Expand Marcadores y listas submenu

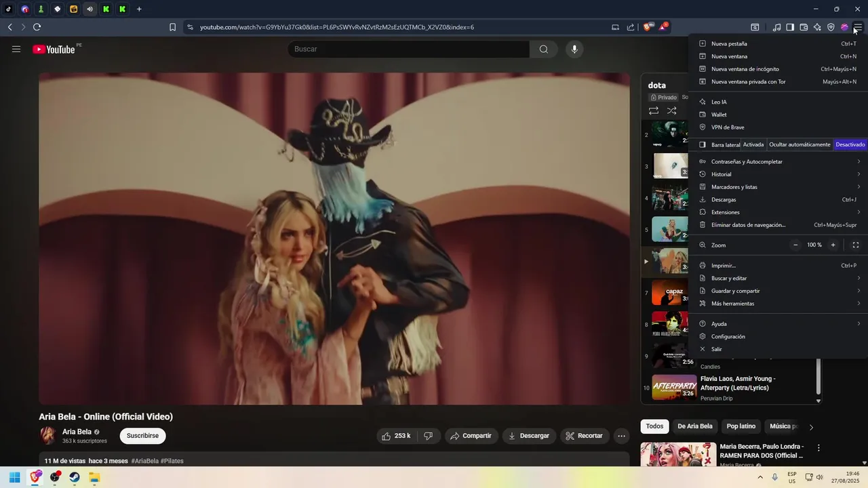click(778, 187)
